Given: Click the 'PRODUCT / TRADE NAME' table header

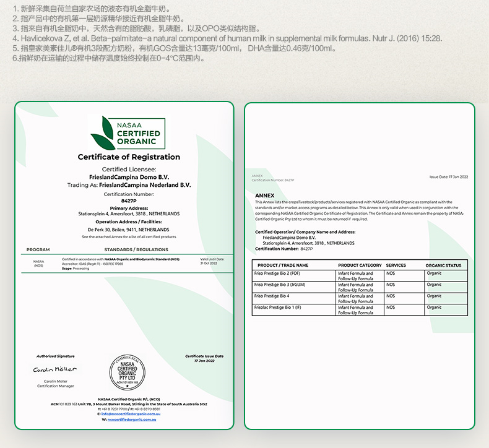Looking at the screenshot, I should click(x=282, y=265).
